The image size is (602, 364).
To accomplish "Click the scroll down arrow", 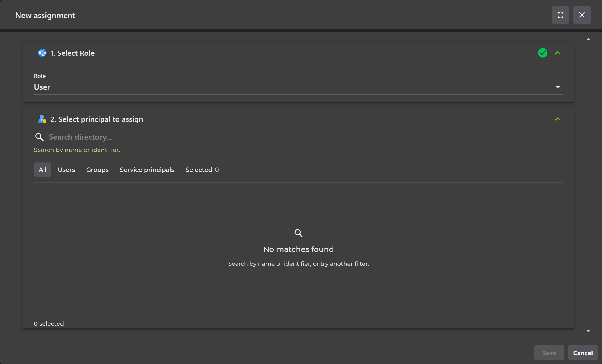I will (588, 331).
